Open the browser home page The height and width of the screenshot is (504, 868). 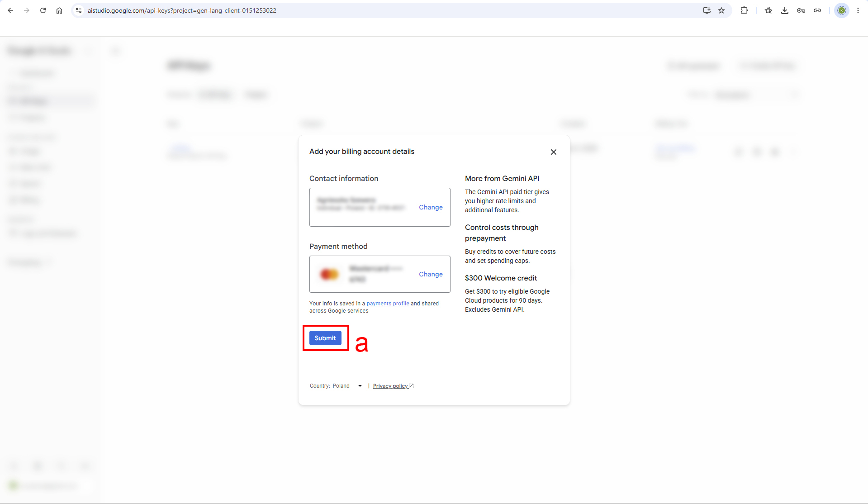coord(59,10)
